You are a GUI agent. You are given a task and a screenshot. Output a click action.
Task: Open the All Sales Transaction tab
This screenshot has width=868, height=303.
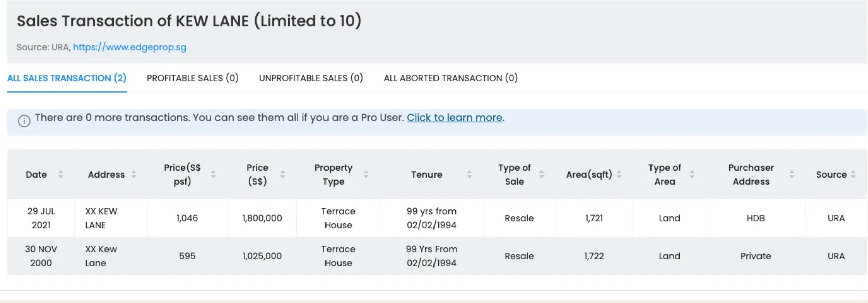click(x=66, y=78)
